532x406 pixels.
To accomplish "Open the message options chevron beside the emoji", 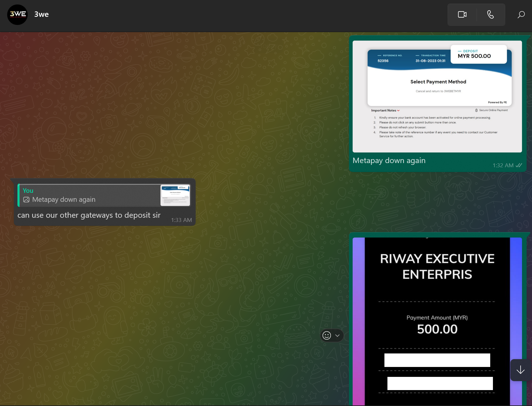I will (338, 335).
